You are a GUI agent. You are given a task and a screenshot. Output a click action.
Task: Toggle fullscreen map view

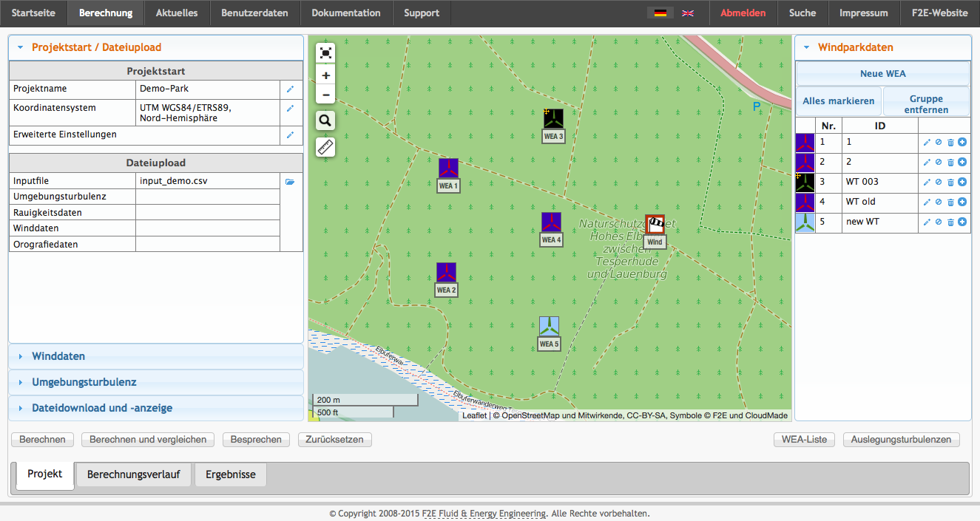click(x=325, y=52)
